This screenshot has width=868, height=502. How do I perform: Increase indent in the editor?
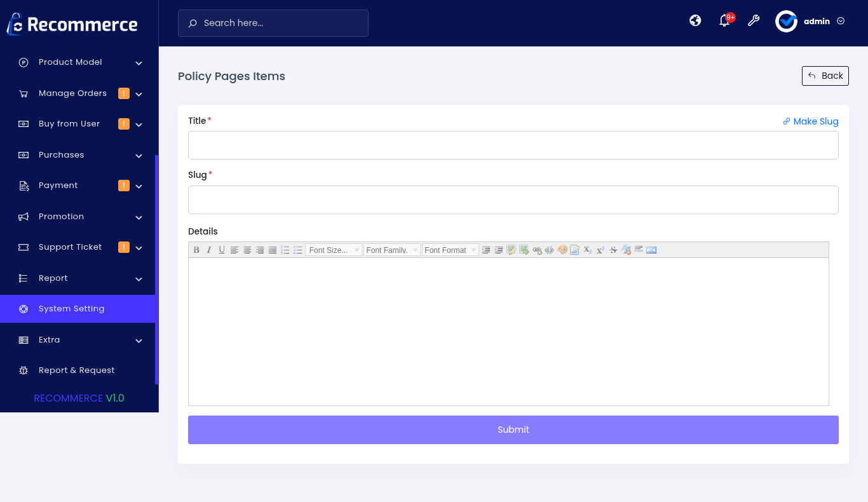pyautogui.click(x=485, y=250)
